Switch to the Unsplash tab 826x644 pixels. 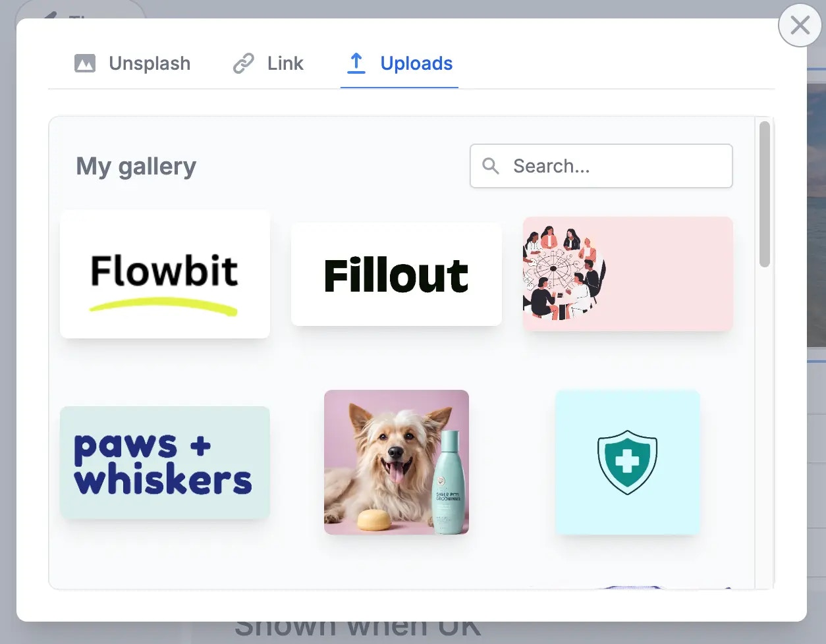132,63
